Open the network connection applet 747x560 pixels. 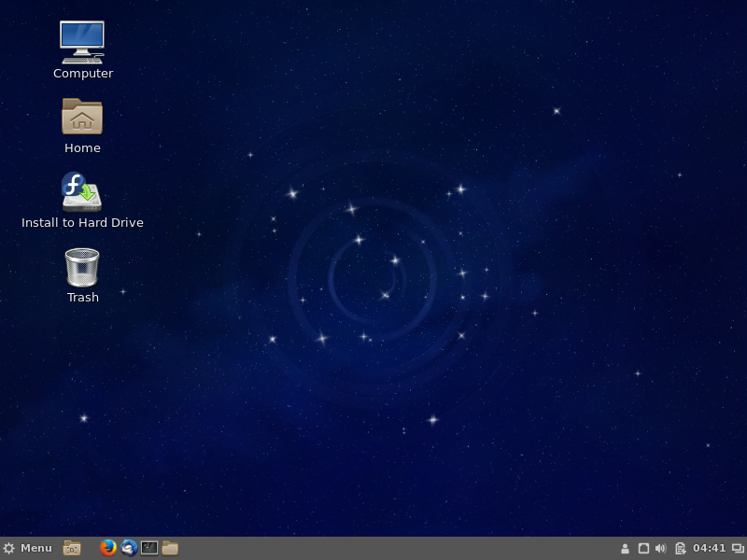click(x=643, y=548)
